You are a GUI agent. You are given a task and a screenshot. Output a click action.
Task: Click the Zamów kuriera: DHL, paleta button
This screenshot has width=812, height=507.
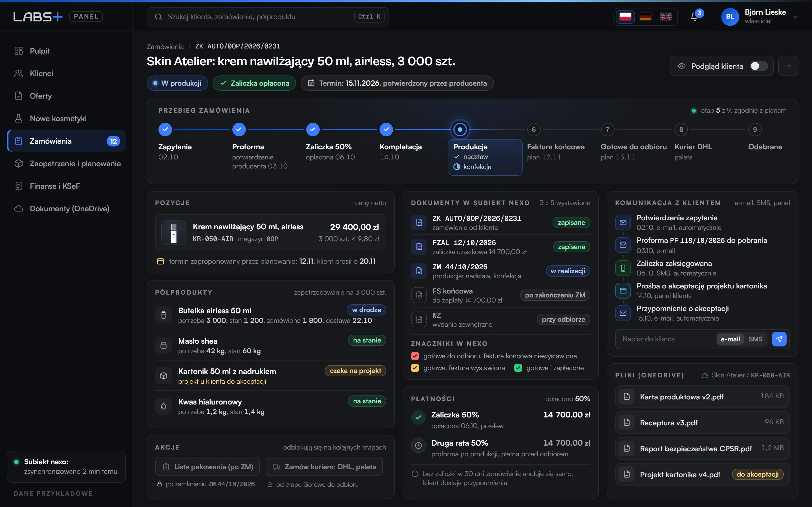(324, 466)
